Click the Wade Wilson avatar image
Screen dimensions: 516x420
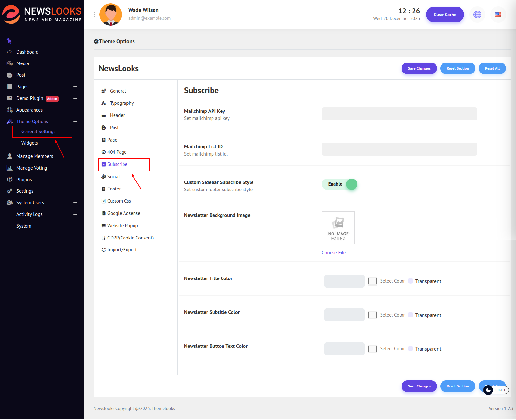[111, 15]
